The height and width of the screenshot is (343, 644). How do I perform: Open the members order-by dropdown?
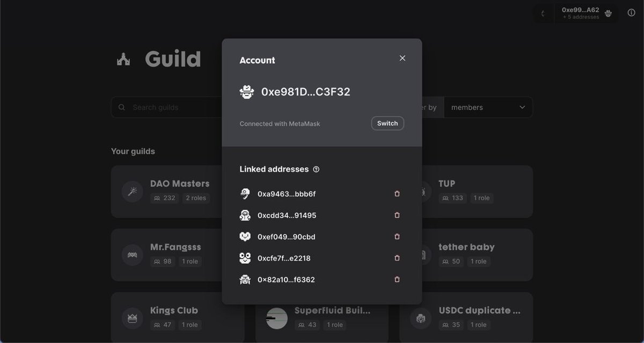(x=488, y=107)
